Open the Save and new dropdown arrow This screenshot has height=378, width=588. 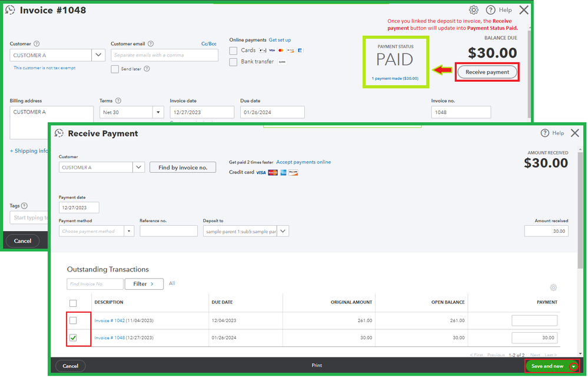pyautogui.click(x=573, y=366)
